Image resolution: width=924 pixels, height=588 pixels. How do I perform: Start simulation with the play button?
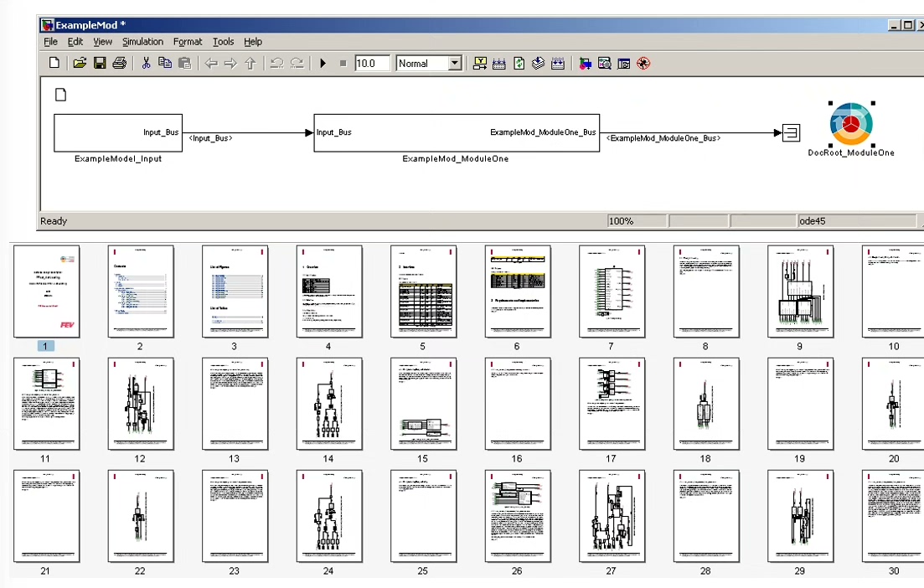pyautogui.click(x=323, y=63)
